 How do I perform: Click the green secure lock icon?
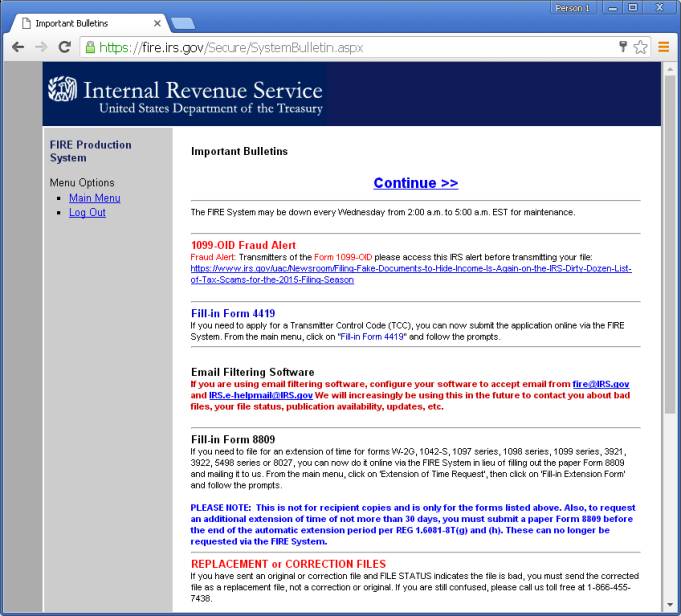click(90, 47)
